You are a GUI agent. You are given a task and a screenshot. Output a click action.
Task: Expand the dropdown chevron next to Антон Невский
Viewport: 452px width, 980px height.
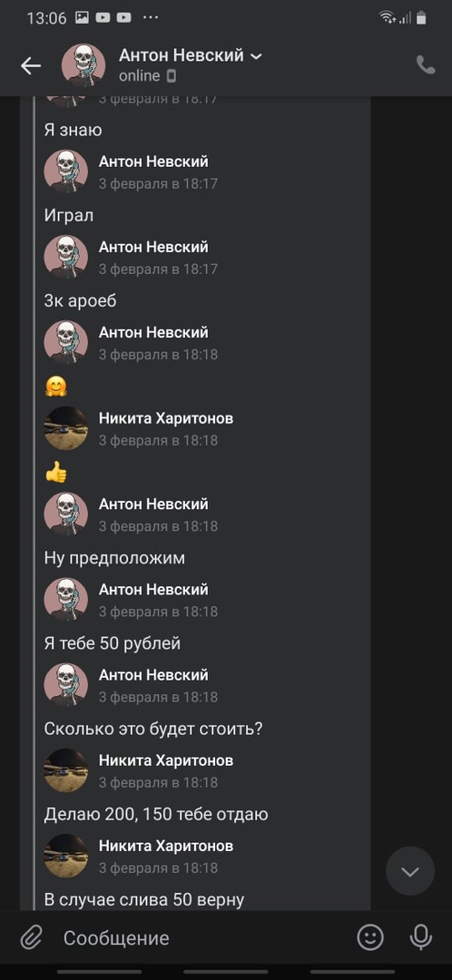pos(256,57)
